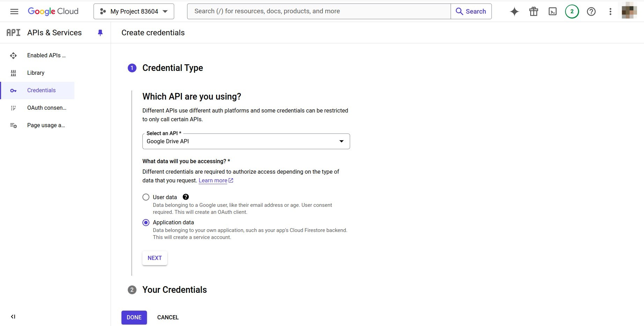This screenshot has height=326, width=644.
Task: Open the navigation hamburger menu
Action: [14, 11]
